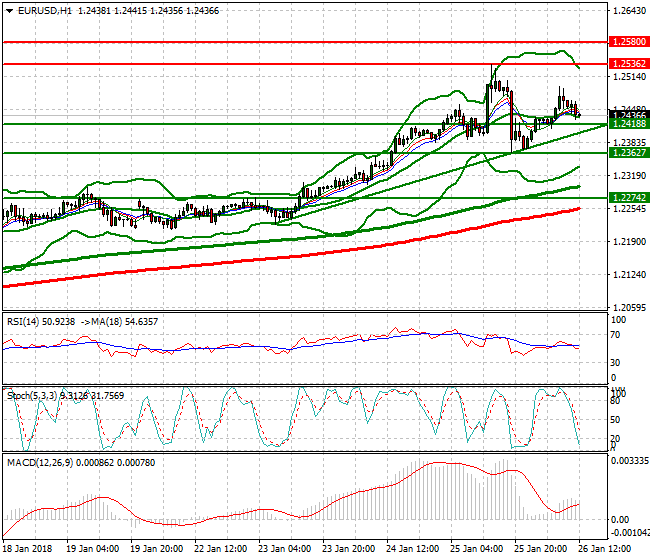
Task: Click the 19 Jan 04:00 time label
Action: point(93,549)
